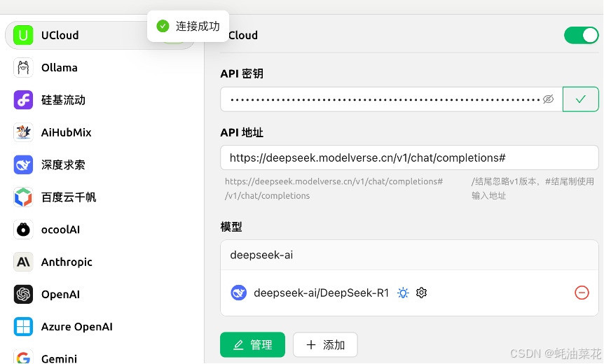Open settings gear for DeepSeek-R1
This screenshot has height=364, width=604.
point(421,293)
